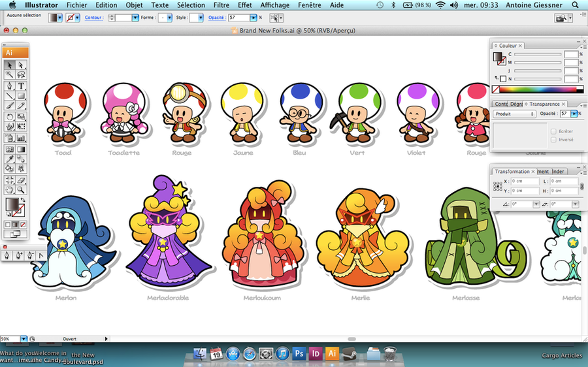Screen dimensions: 588x367
Task: Select the black arrow Selection tool
Action: click(x=9, y=65)
